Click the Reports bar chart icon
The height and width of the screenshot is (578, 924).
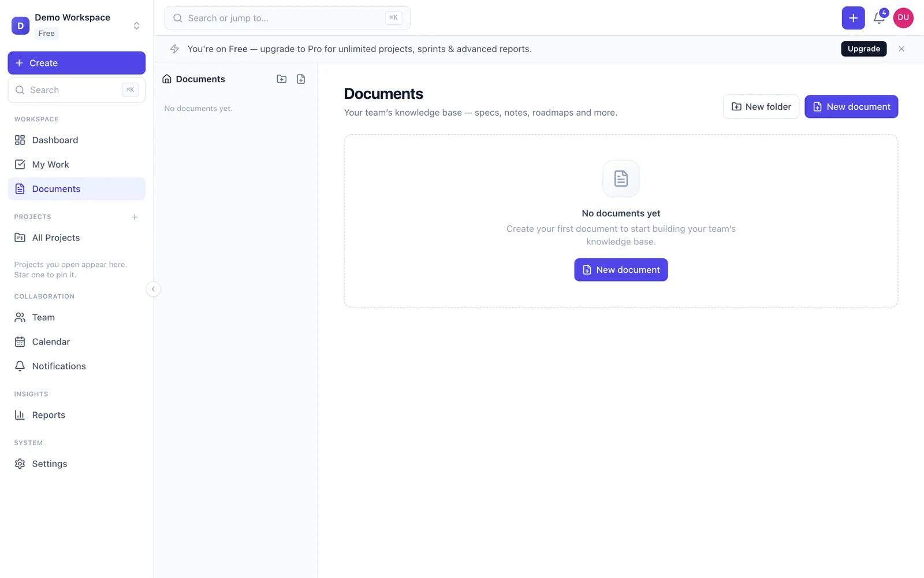(x=20, y=415)
